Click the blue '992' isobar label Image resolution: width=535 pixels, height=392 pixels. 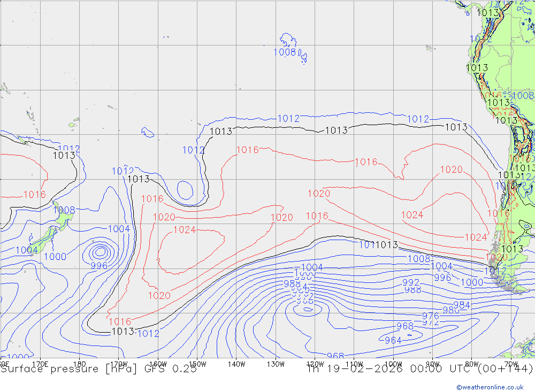pos(411,282)
